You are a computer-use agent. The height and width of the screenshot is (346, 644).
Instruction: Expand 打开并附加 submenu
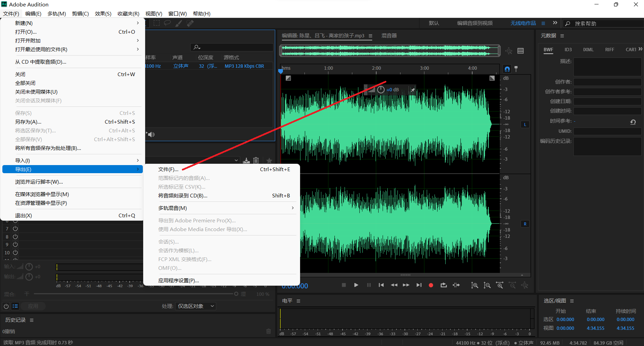(72, 40)
